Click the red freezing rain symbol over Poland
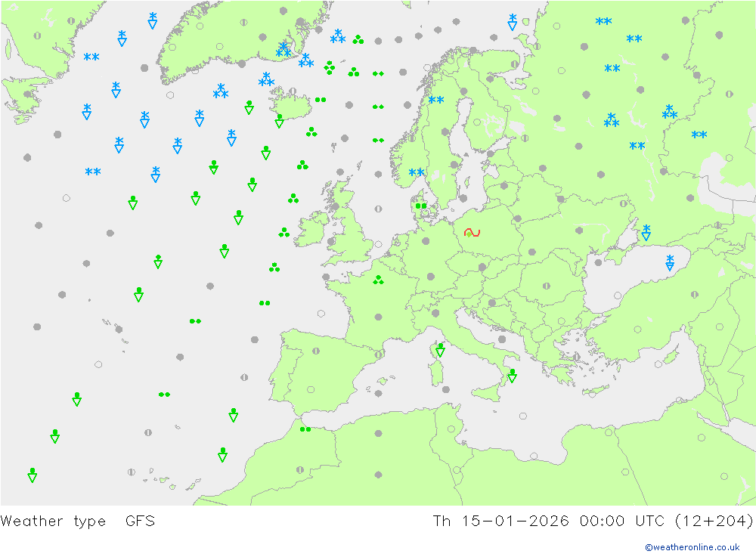 pos(472,233)
